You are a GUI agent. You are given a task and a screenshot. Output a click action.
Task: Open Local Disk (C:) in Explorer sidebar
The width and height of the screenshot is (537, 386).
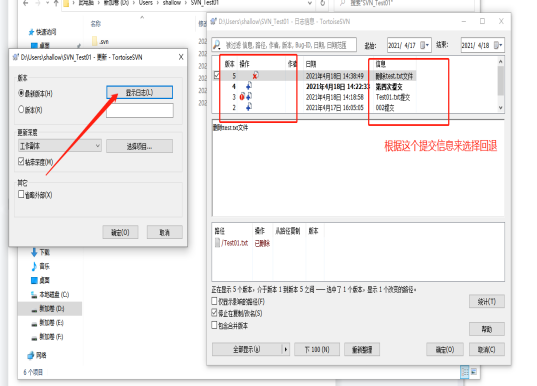[50, 295]
